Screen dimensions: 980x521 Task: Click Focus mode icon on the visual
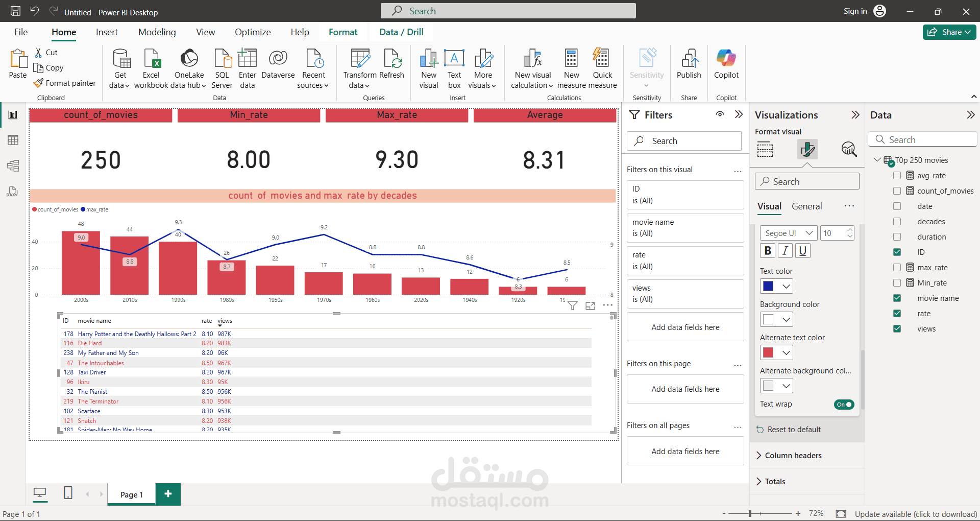click(x=590, y=305)
